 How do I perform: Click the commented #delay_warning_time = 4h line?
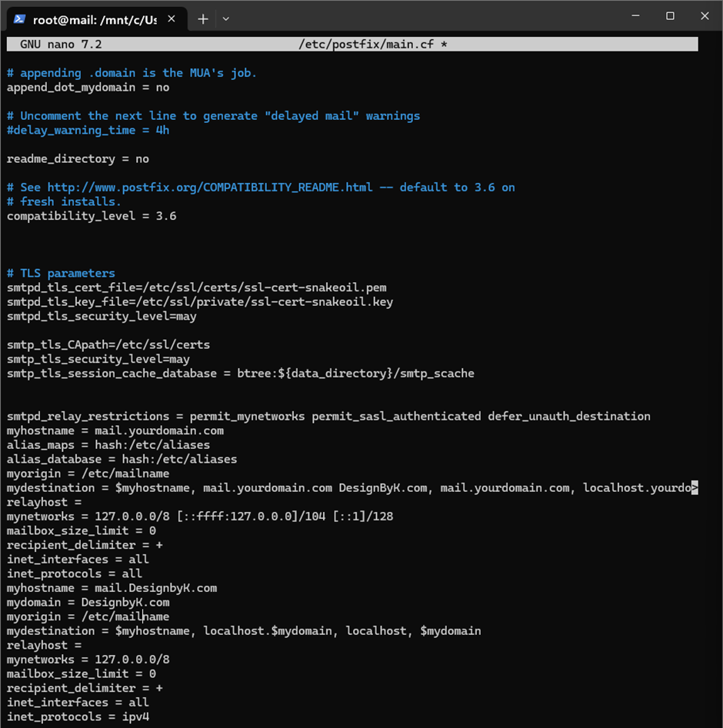click(x=88, y=131)
